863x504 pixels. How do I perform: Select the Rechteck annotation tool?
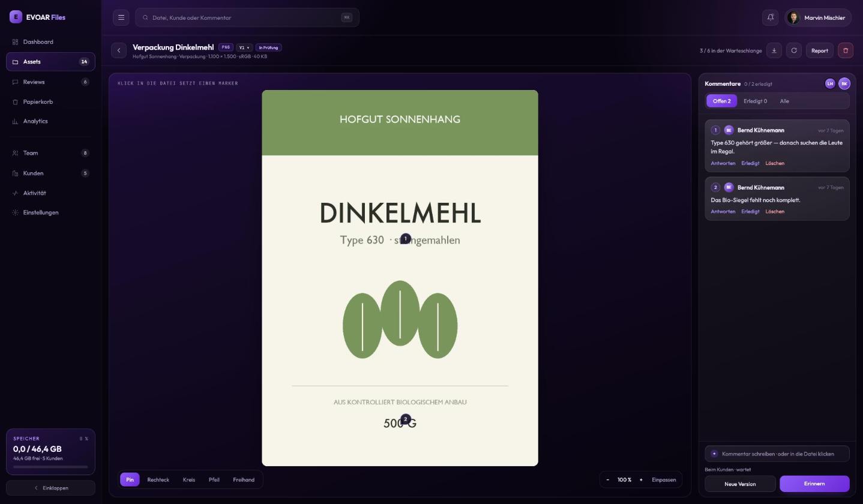pos(158,479)
